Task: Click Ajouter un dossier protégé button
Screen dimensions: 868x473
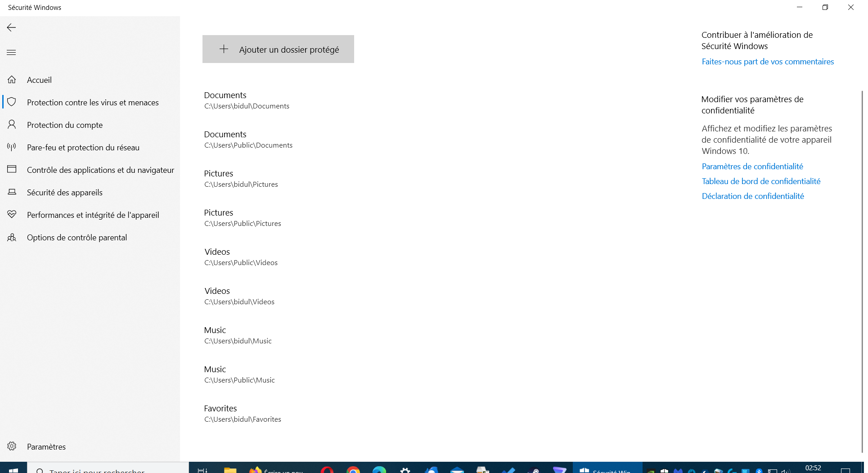Action: 278,49
